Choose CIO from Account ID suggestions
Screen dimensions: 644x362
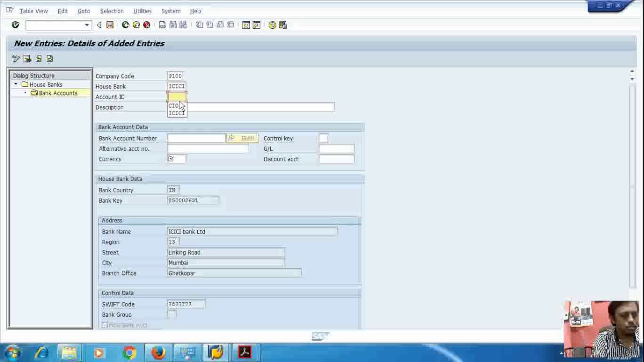tap(174, 106)
